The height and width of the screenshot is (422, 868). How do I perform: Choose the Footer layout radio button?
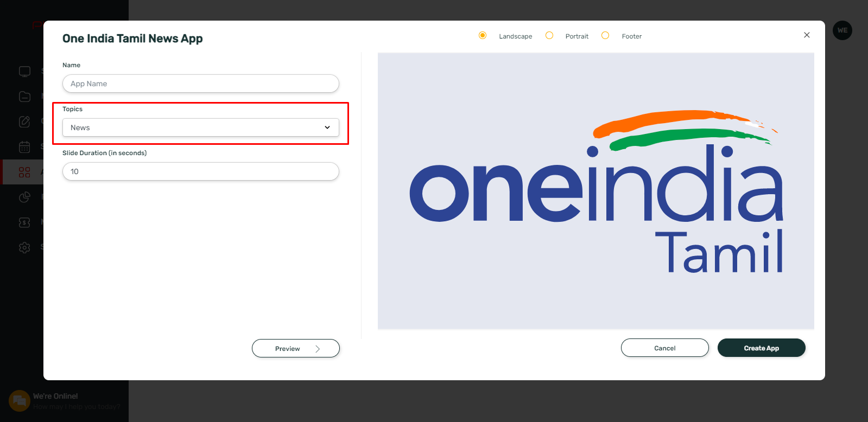(x=605, y=36)
